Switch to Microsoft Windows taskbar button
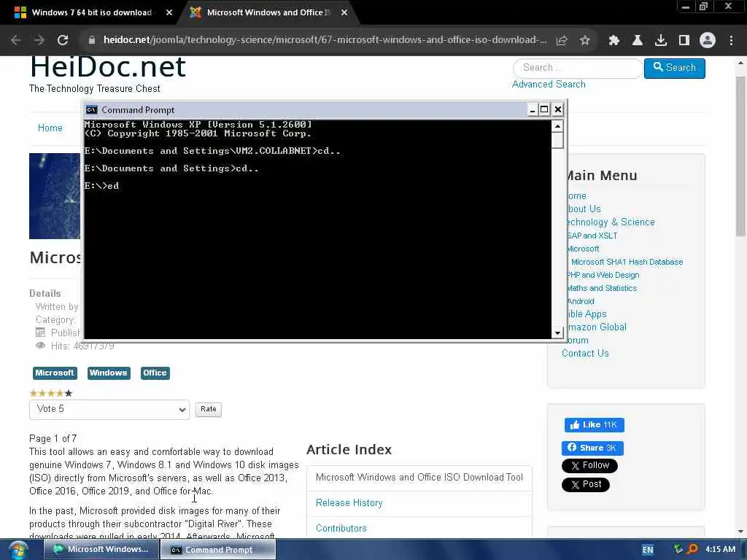This screenshot has height=560, width=747. (x=101, y=550)
